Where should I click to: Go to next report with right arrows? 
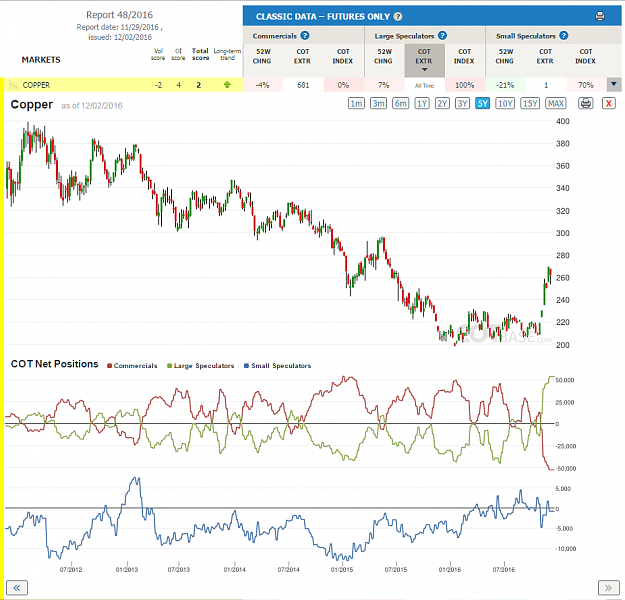pyautogui.click(x=608, y=587)
